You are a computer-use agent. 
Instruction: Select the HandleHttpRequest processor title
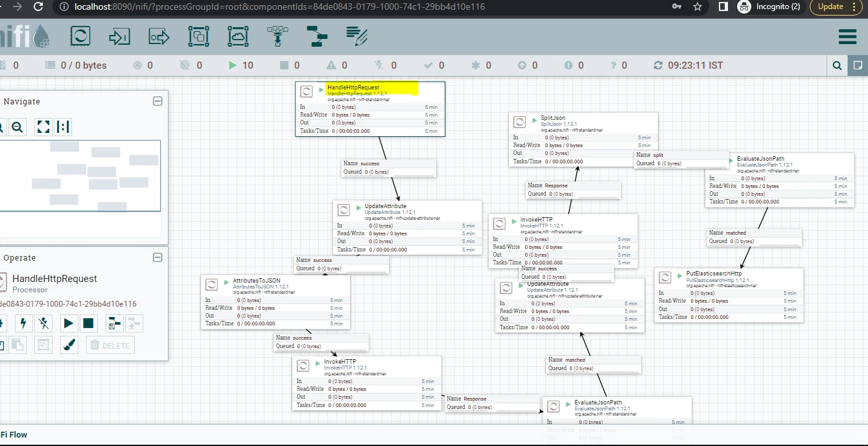tap(353, 87)
